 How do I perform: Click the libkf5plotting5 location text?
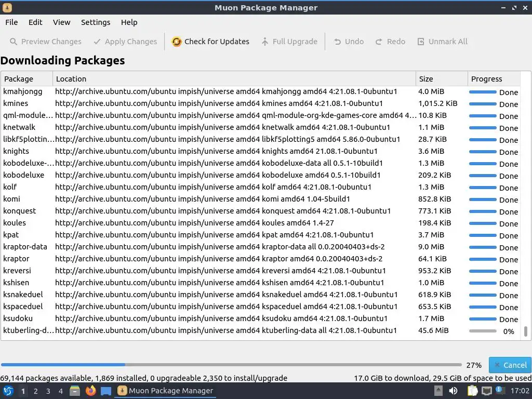point(228,139)
